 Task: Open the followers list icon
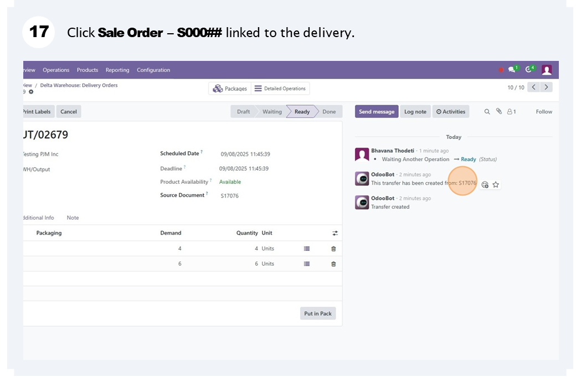click(x=511, y=112)
